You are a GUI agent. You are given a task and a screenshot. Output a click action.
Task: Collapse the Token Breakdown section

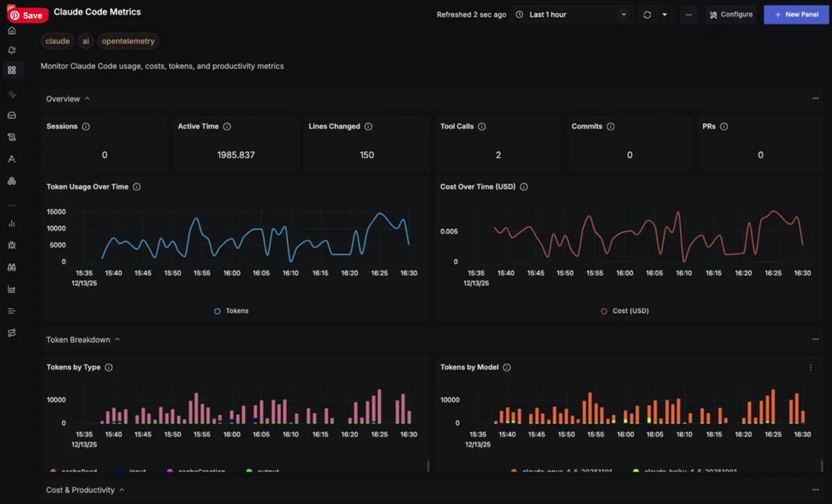point(83,340)
